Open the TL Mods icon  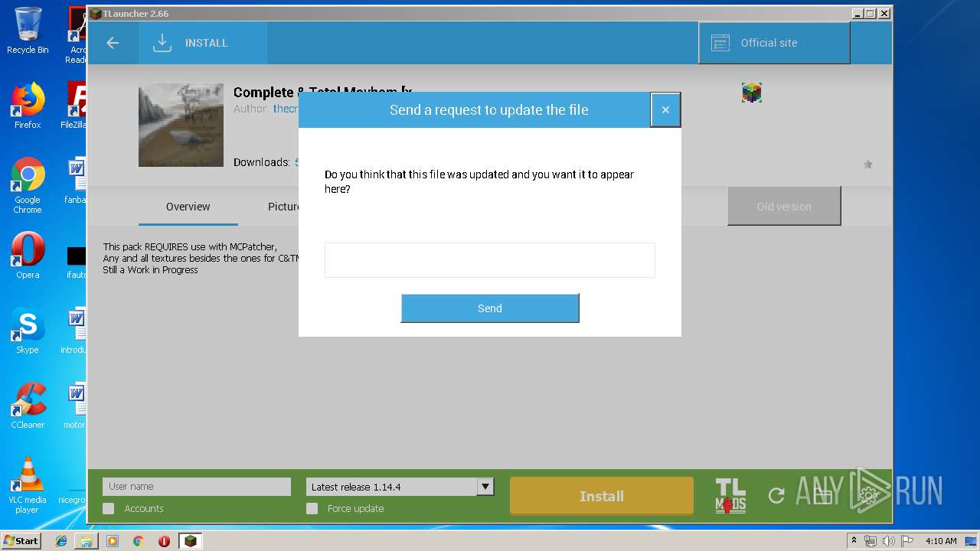(730, 496)
